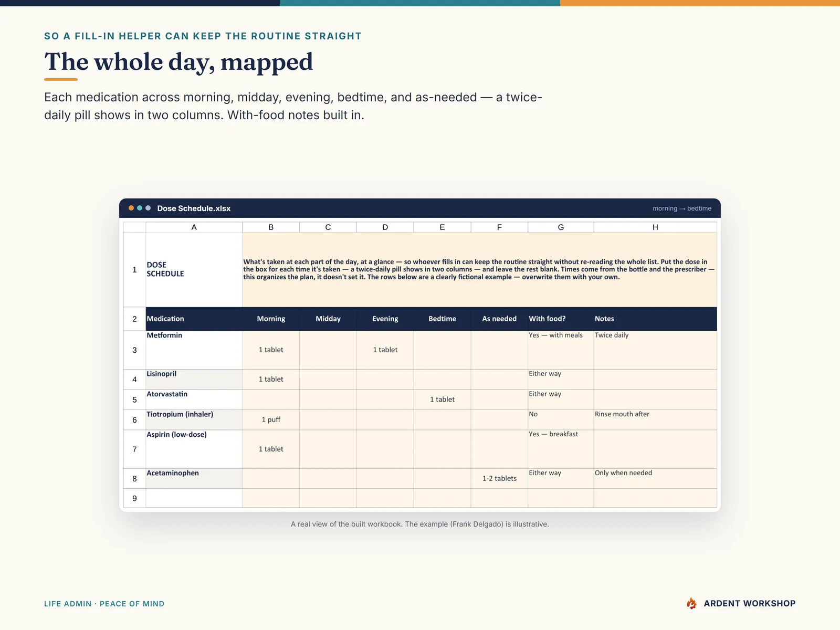Click the Yes — breakfast cell
Image resolution: width=840 pixels, height=630 pixels.
561,449
